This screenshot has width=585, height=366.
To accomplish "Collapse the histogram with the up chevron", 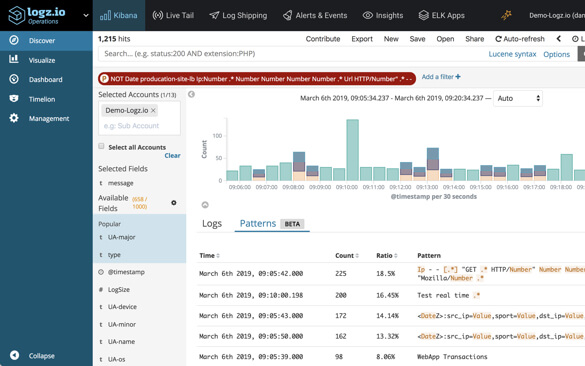I will point(205,205).
